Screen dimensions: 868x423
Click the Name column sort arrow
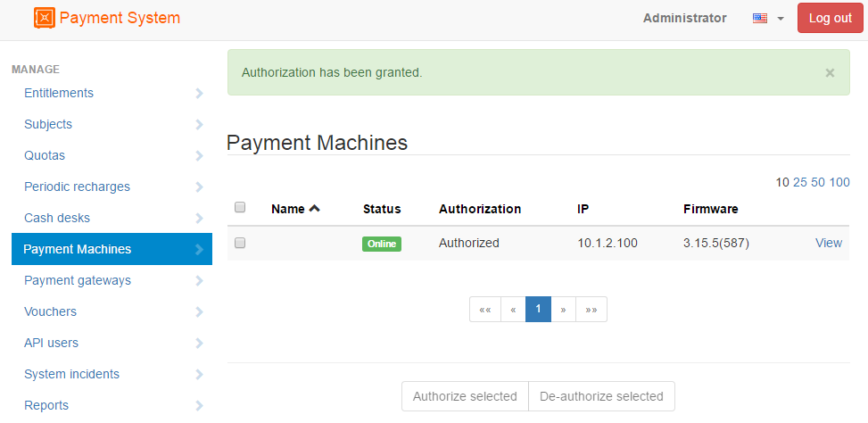click(x=314, y=209)
